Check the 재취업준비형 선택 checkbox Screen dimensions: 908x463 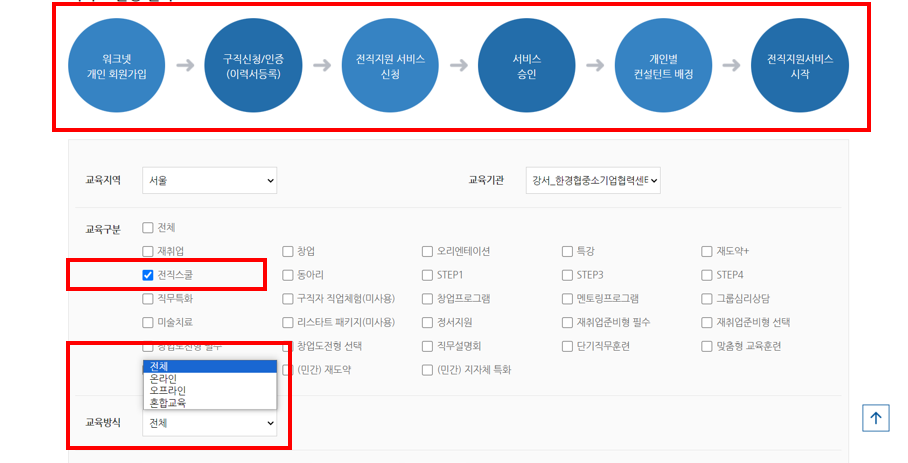[706, 322]
